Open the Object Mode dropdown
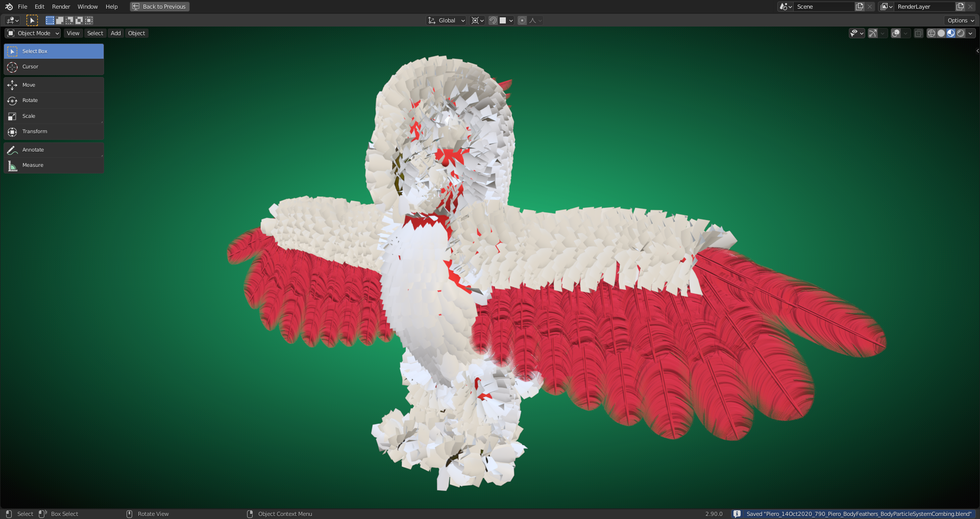Viewport: 980px width, 519px height. (32, 33)
